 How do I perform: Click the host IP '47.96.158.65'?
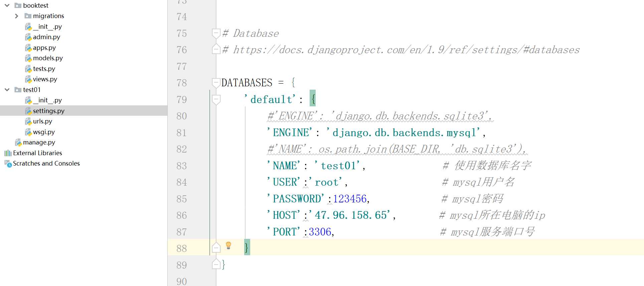tap(350, 215)
